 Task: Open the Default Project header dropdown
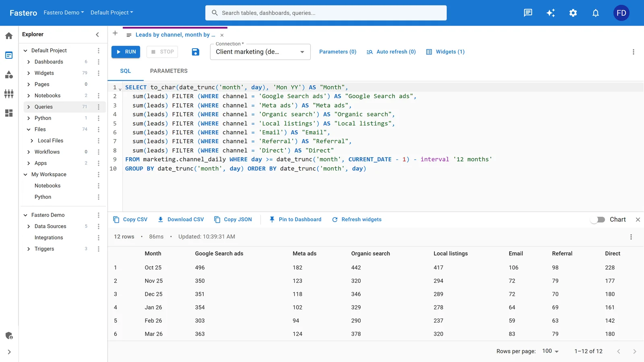[111, 12]
